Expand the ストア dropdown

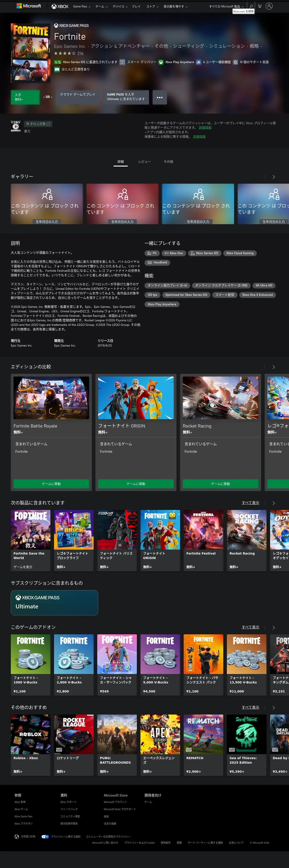[152, 6]
